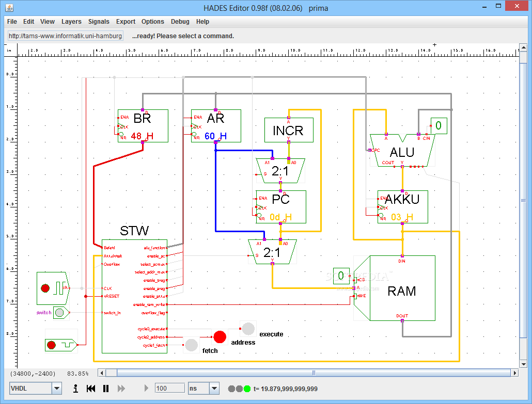532x404 pixels.
Task: Click the AR register block
Action: coord(216,126)
